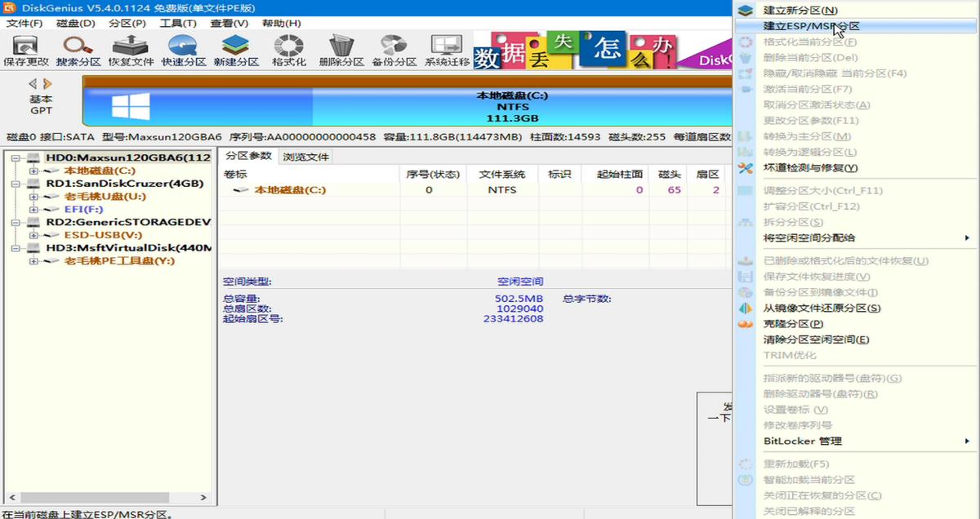
Task: Open the 将空闲空间分配给 submenu arrow
Action: point(966,236)
